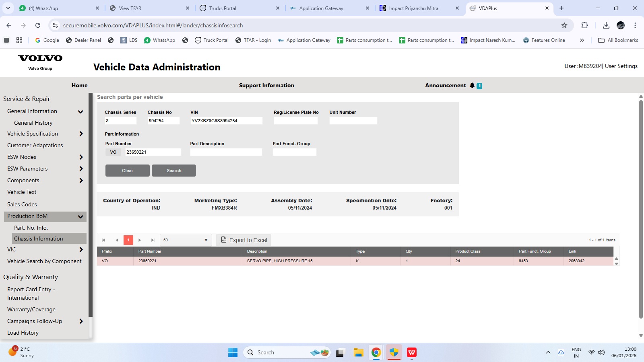This screenshot has width=644, height=362.
Task: Select the Part. No. Info. sidebar item
Action: (x=31, y=228)
